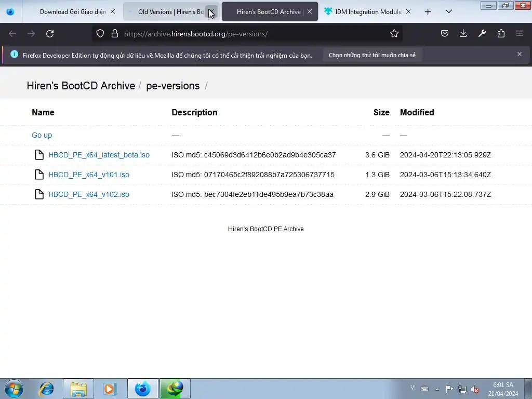532x399 pixels.
Task: Expand the list all tabs dropdown
Action: click(x=448, y=12)
